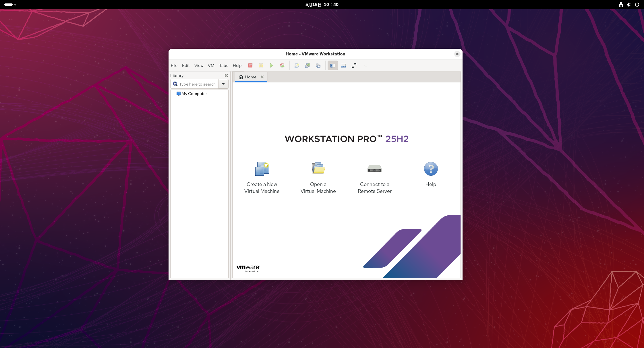Open the GNOME Activities overview
This screenshot has height=348, width=644.
10,5
